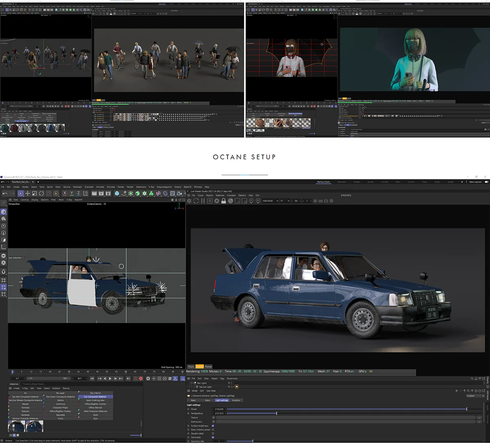Add a Cube primitive from the toolbar
Screen dimensions: 490x448
pyautogui.click(x=117, y=194)
